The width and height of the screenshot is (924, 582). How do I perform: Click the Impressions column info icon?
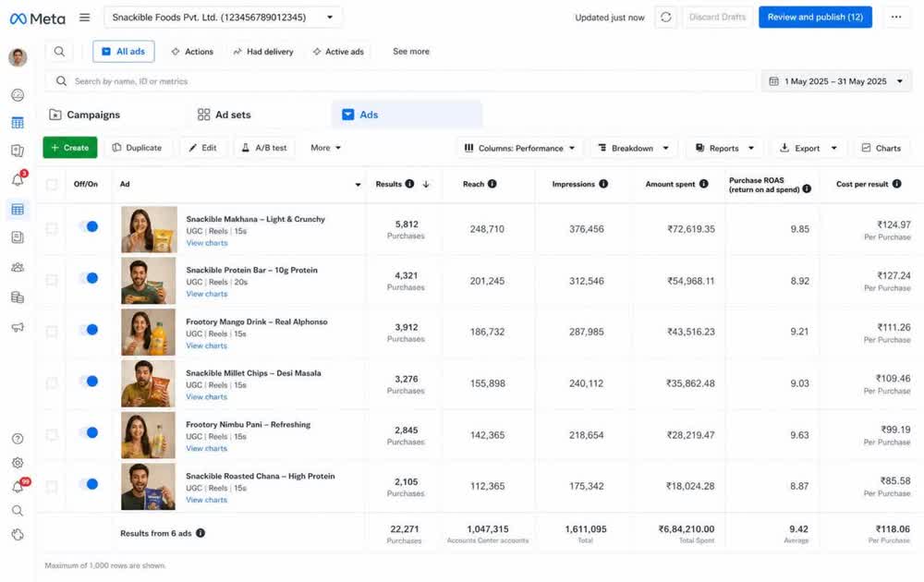coord(603,184)
